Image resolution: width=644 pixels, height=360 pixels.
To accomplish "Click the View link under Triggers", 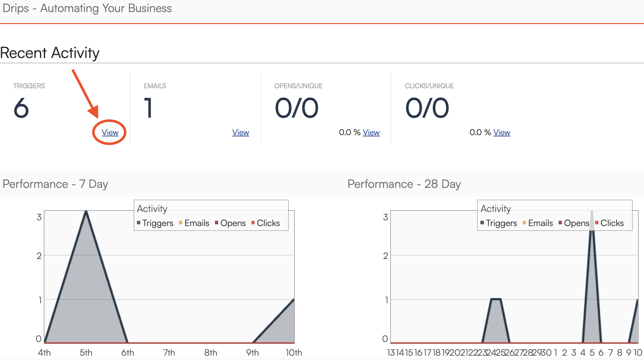I will click(x=110, y=132).
